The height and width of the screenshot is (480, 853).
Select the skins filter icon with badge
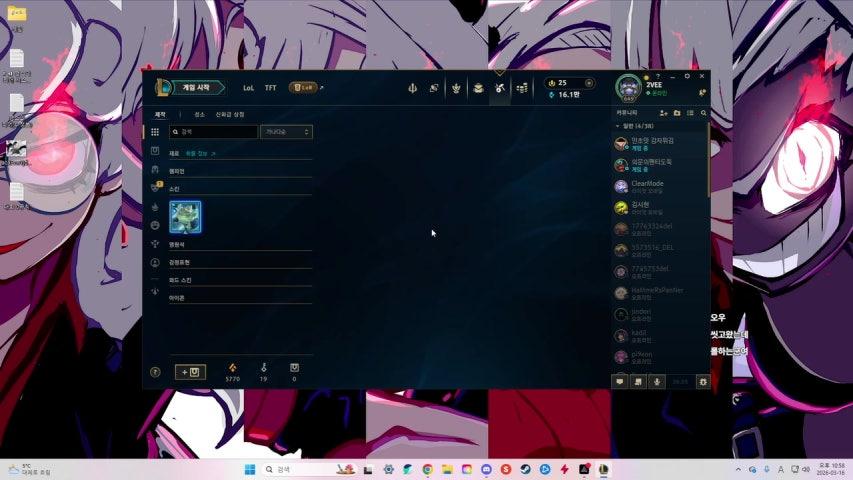pos(156,187)
